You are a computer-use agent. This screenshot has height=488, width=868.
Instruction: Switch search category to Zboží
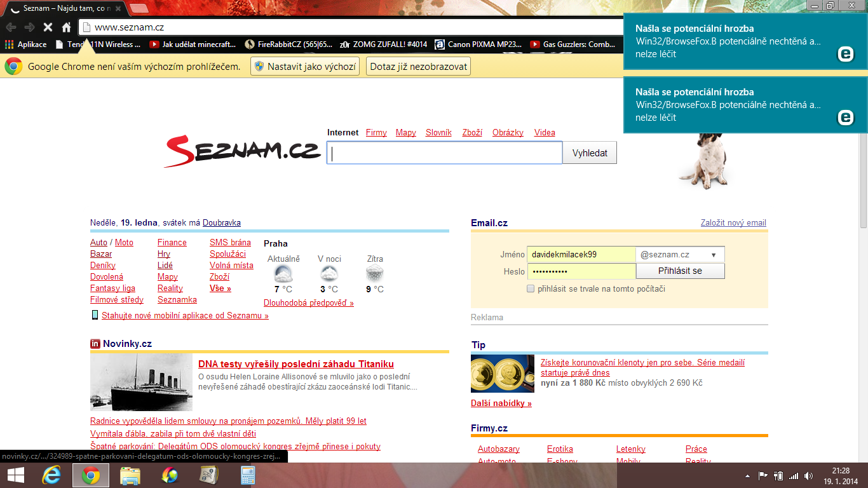click(x=472, y=133)
